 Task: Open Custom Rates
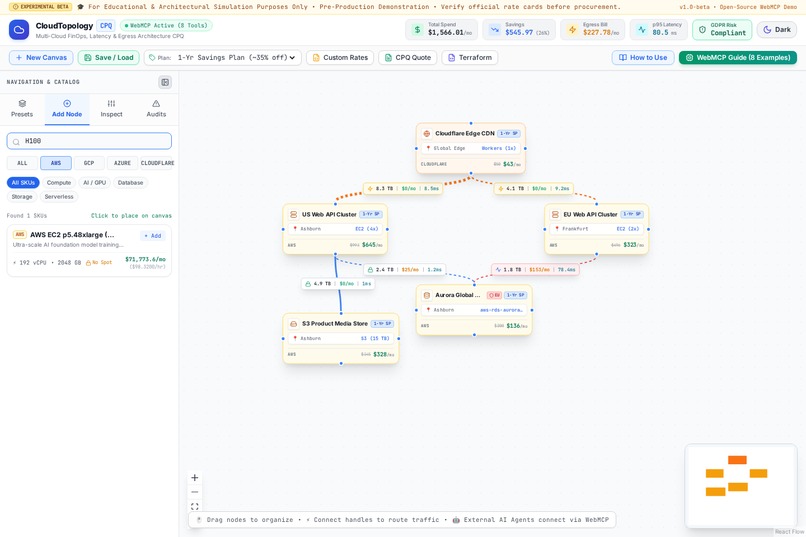pos(340,58)
